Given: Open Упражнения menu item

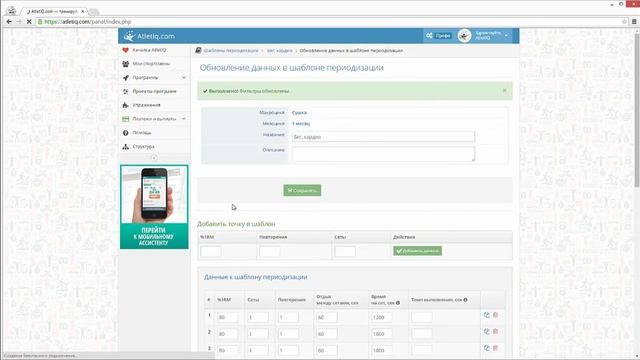Looking at the screenshot, I should pyautogui.click(x=146, y=105).
